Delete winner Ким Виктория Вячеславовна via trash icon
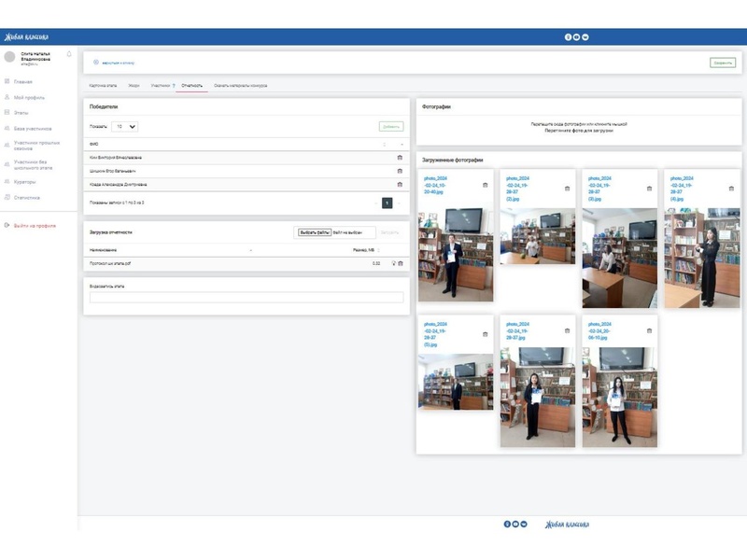 [x=400, y=158]
